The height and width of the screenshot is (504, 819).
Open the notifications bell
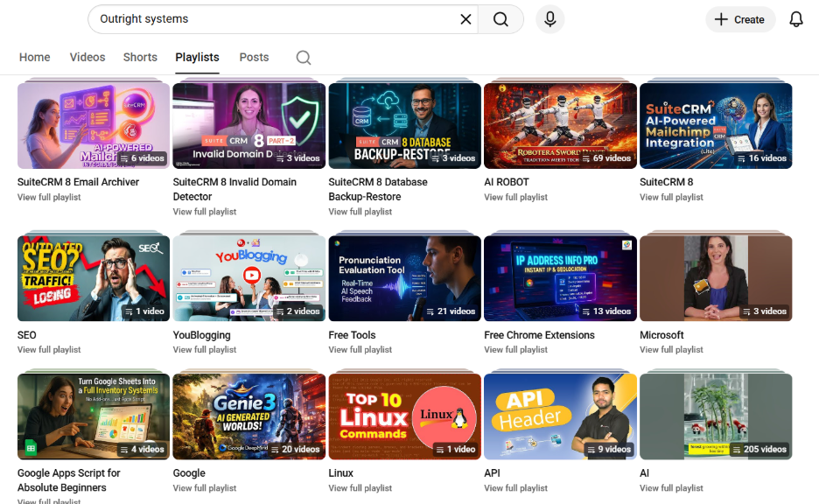tap(795, 19)
